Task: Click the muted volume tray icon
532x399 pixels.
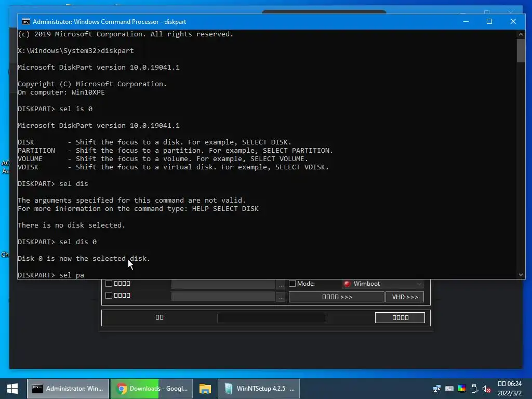Action: pyautogui.click(x=486, y=389)
